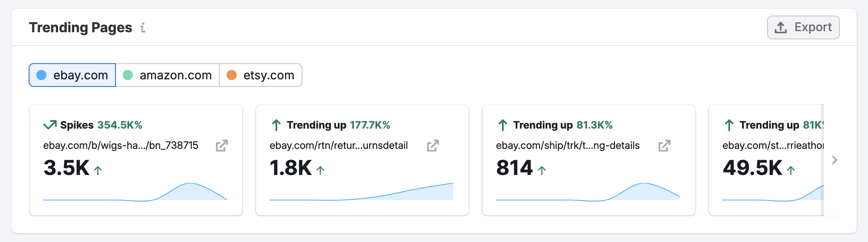868x242 pixels.
Task: Switch to the amazon.com tab
Action: click(x=168, y=75)
